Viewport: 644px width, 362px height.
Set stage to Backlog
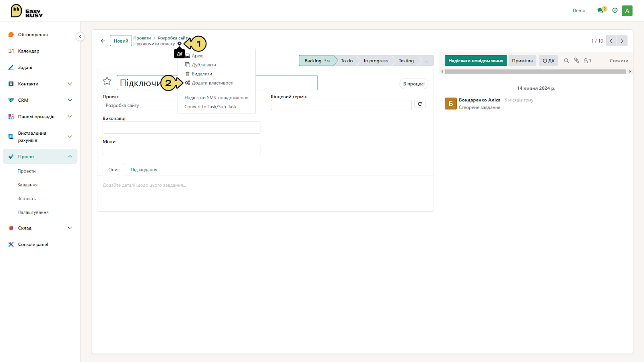[317, 61]
